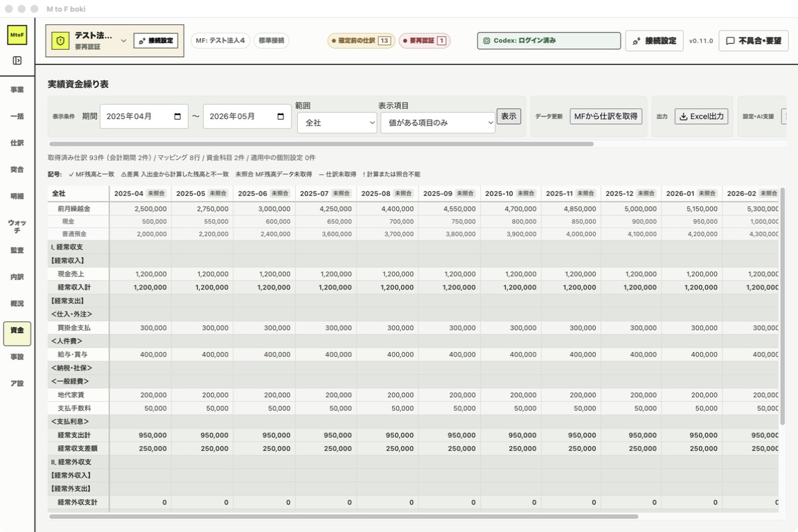Click the 要再認証 1 red badge
This screenshot has width=798, height=532.
point(425,41)
